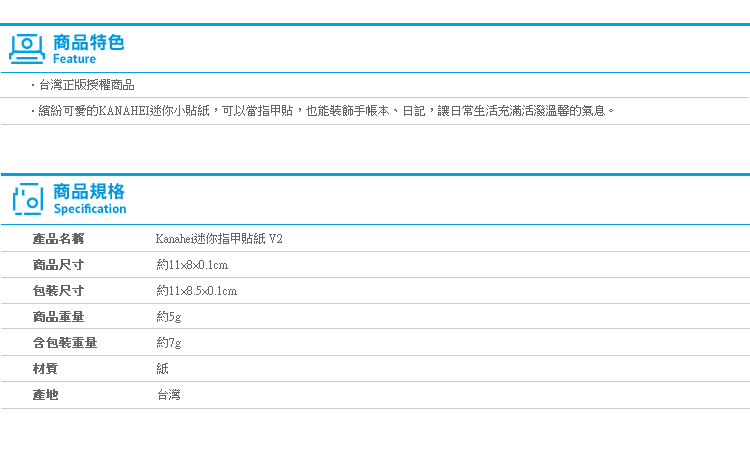The image size is (750, 452).
Task: Click the 包裝尺寸 row label
Action: [58, 290]
